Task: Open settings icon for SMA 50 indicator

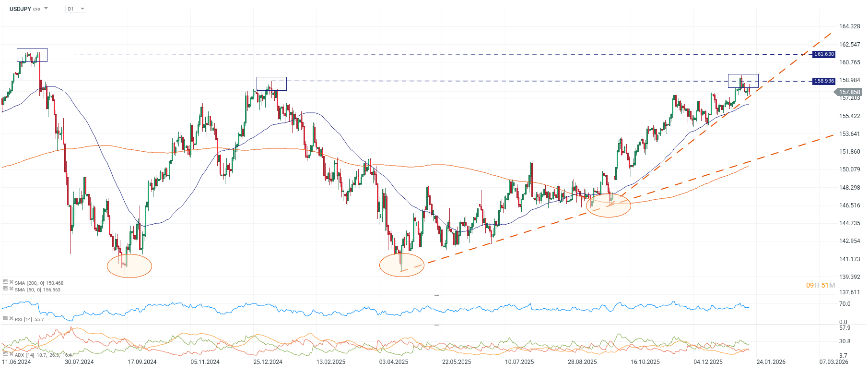Action: click(5, 289)
